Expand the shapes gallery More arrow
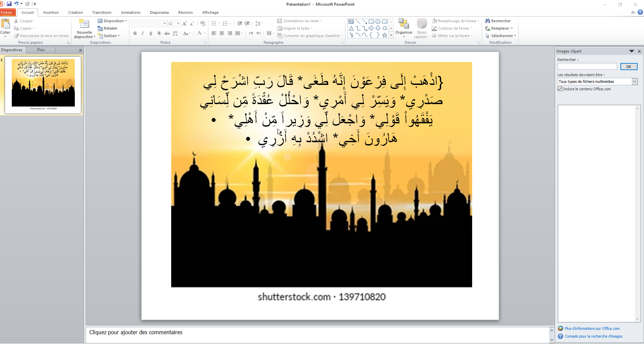Screen dimensions: 644x344 pyautogui.click(x=391, y=35)
